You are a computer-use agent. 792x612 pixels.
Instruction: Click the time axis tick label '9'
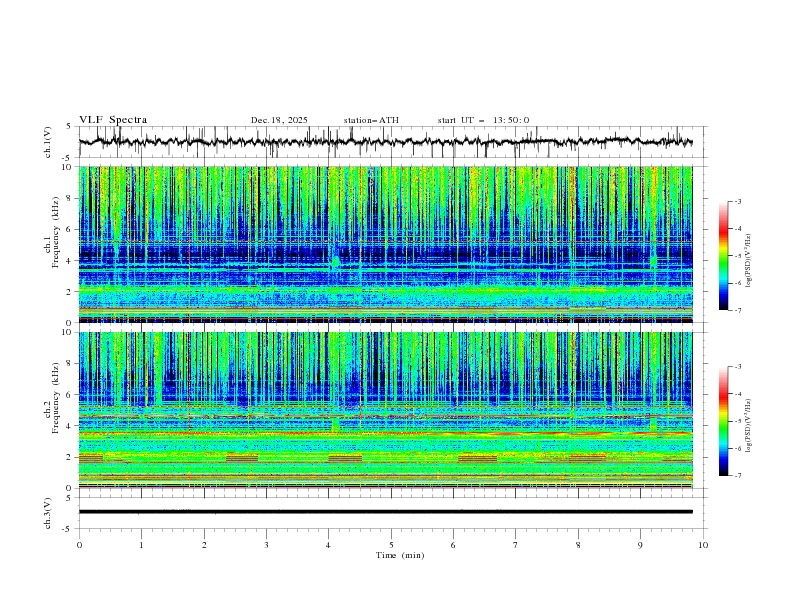click(x=640, y=545)
